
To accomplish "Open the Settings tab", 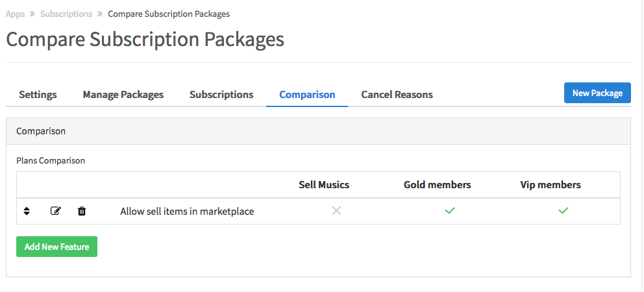I will point(38,95).
